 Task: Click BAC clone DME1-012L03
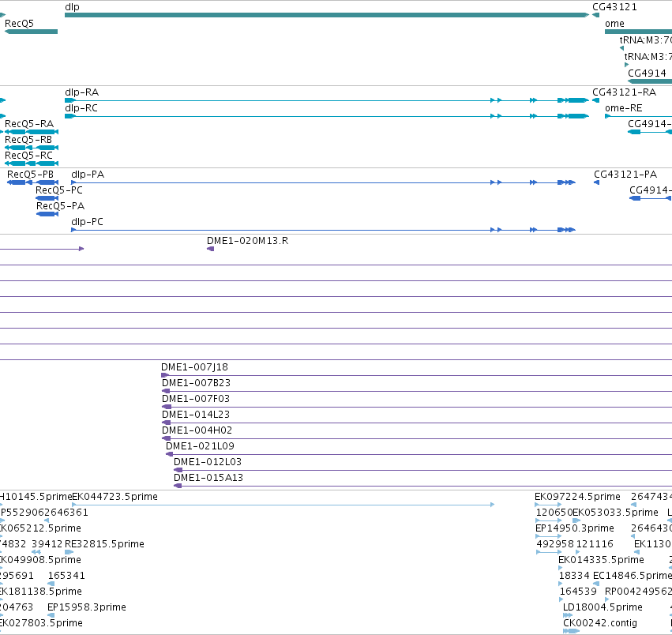click(x=422, y=471)
